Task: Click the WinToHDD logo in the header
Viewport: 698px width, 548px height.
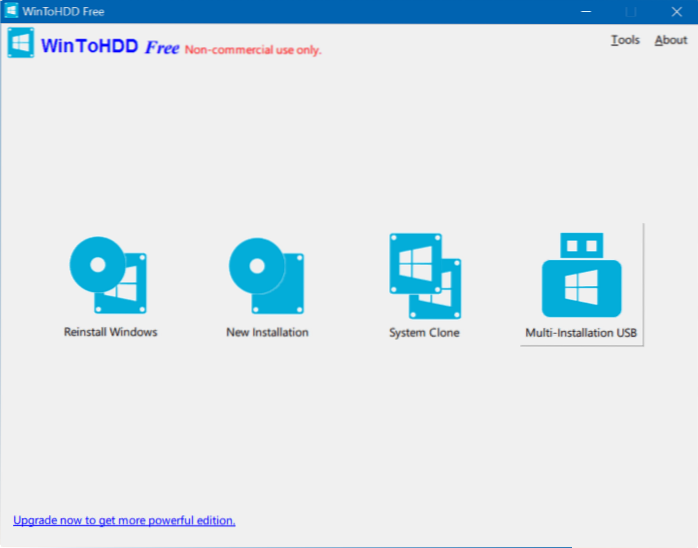Action: [20, 45]
